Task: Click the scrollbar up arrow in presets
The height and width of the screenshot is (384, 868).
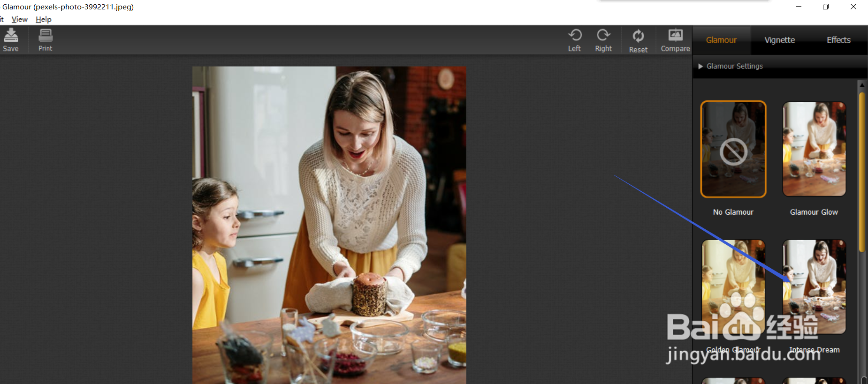Action: [862, 85]
